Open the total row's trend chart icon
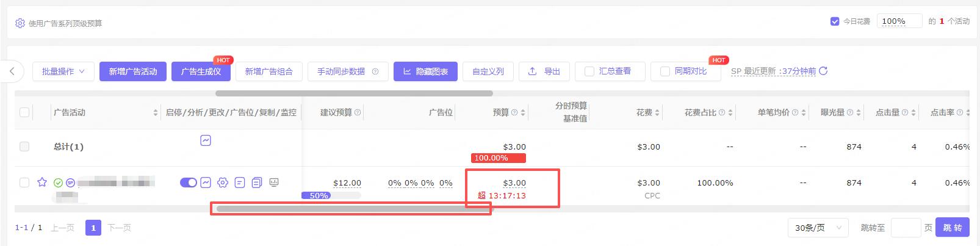 206,140
